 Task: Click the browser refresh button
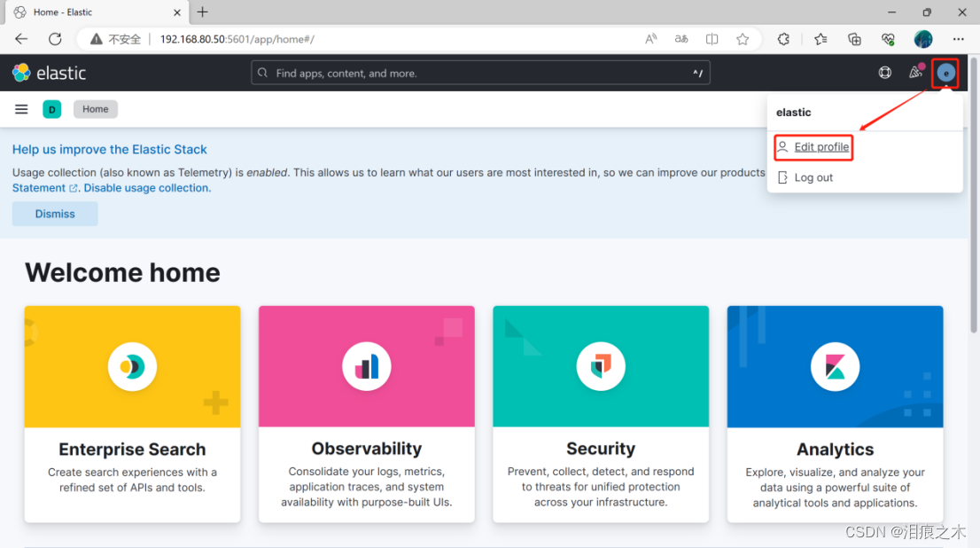click(54, 39)
